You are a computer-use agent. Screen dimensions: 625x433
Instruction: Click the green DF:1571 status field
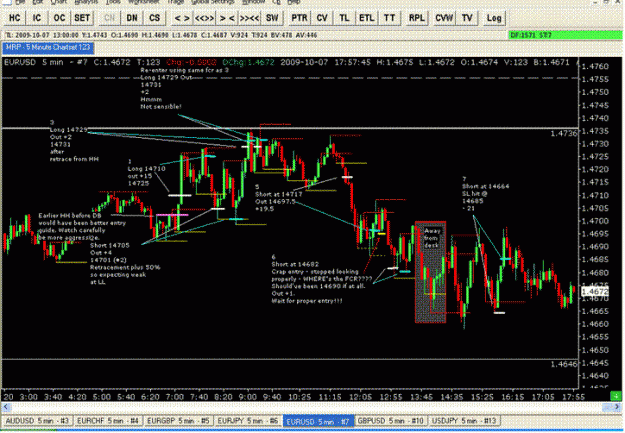click(x=565, y=35)
